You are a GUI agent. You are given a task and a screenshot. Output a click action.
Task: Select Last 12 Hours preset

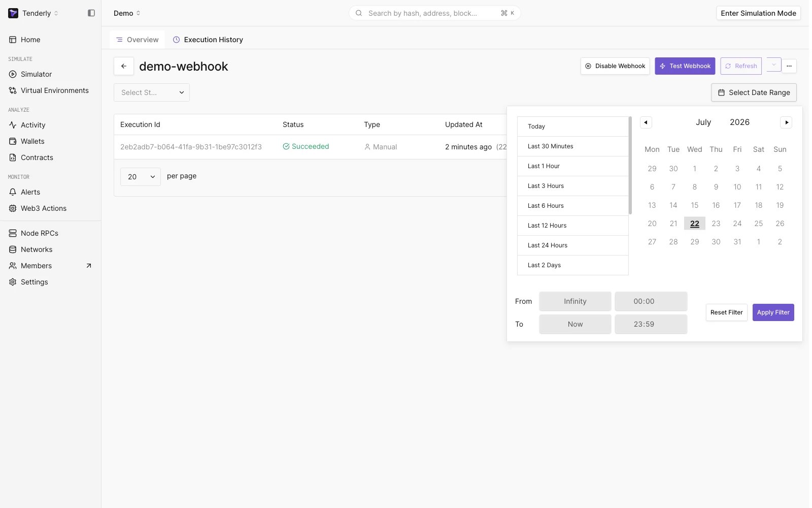(x=573, y=226)
